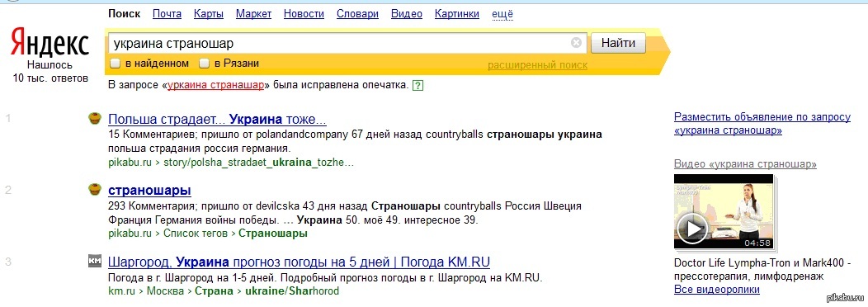Open 'Список тегов' breadcrumb link
Screen dimensions: 868x307
coord(195,234)
